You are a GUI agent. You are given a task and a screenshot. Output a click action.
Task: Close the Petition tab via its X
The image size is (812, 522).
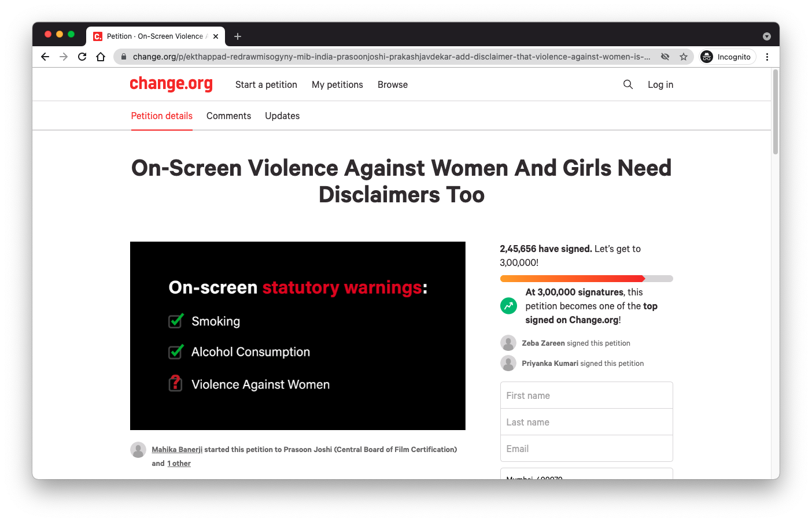coord(216,36)
